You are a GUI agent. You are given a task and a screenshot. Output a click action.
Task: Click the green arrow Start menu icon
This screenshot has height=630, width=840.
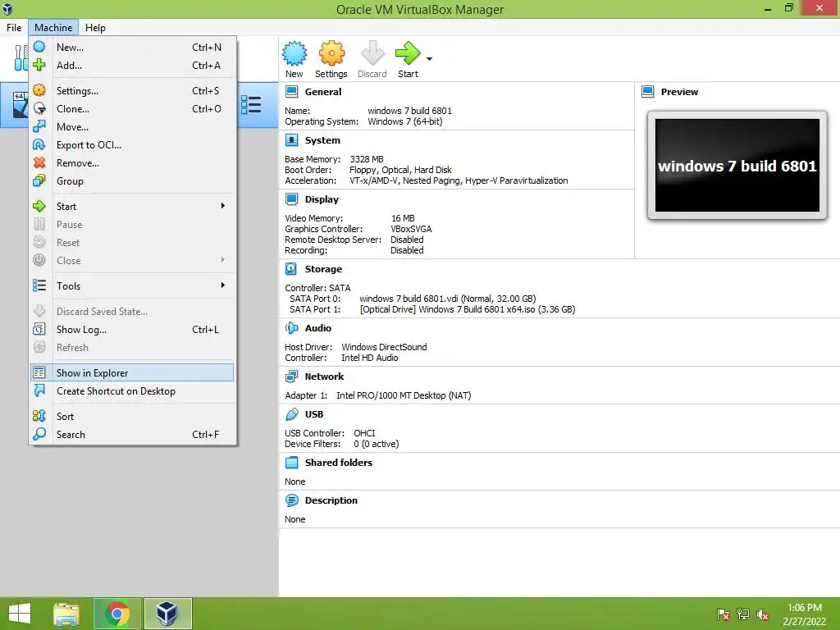(39, 206)
